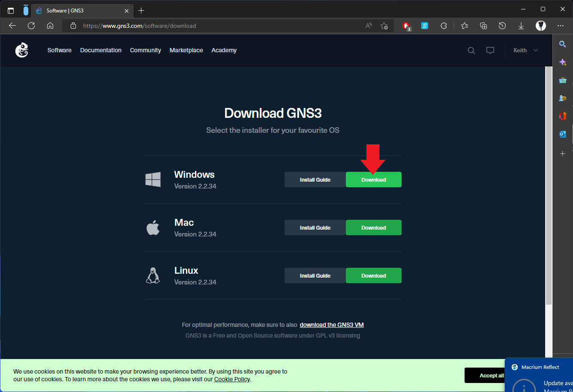Select Community in the navigation bar

point(145,50)
